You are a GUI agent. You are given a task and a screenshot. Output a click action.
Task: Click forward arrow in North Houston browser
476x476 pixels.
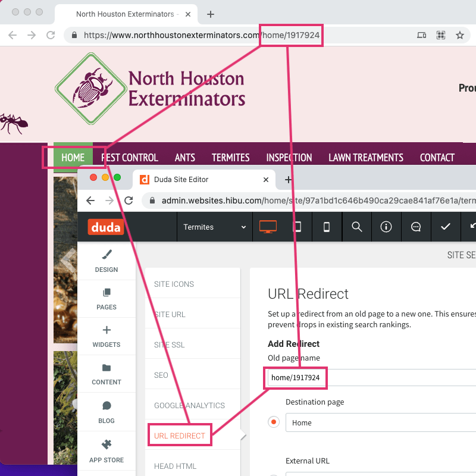(x=32, y=35)
